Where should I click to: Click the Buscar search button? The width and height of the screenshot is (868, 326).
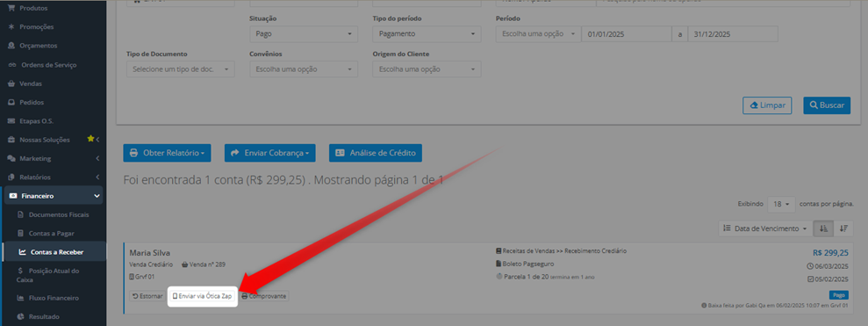coord(827,105)
